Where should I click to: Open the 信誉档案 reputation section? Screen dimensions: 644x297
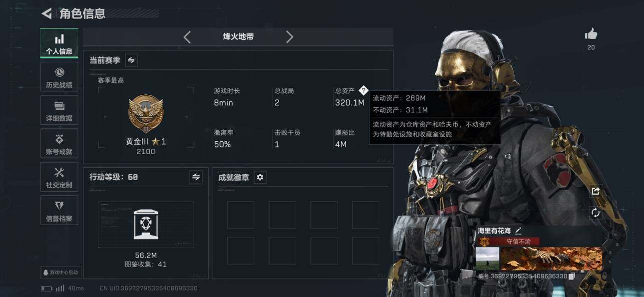point(59,211)
